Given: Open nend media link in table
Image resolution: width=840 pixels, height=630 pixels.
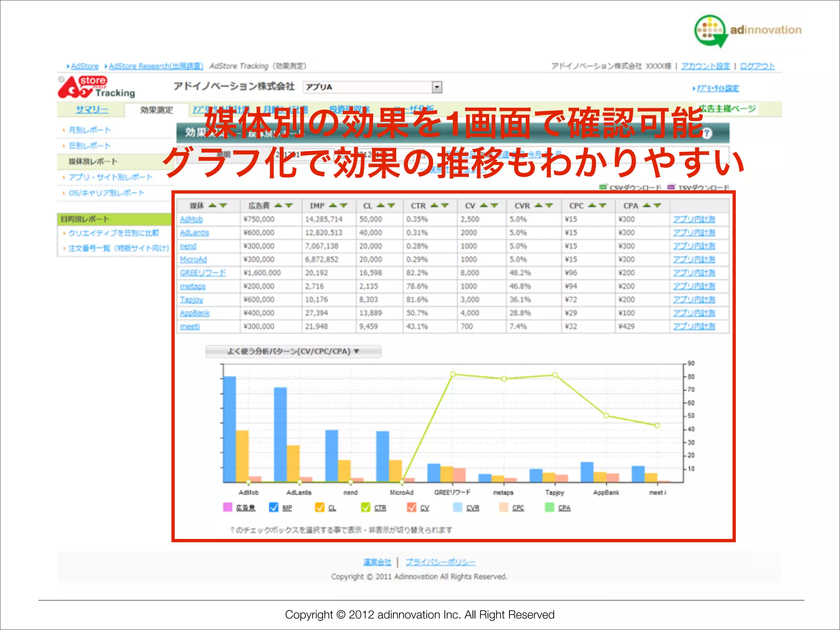Looking at the screenshot, I should [x=188, y=246].
